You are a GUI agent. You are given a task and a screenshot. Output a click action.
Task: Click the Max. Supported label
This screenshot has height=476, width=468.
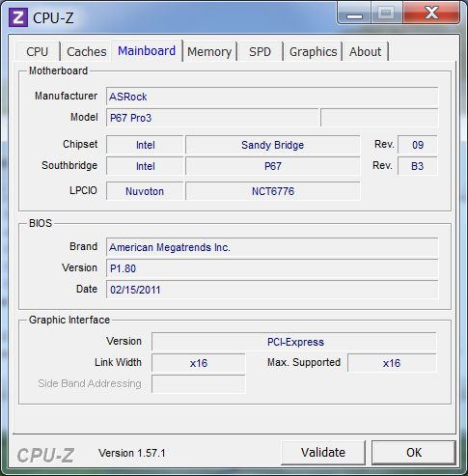pyautogui.click(x=304, y=362)
